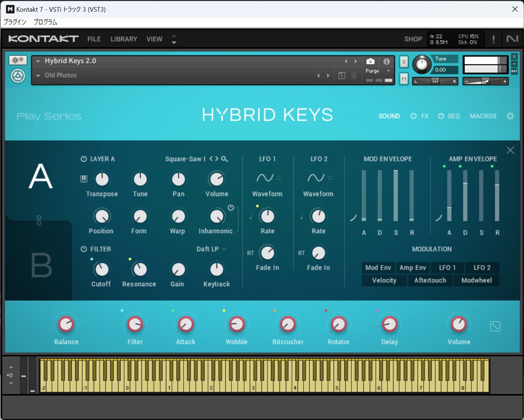Viewport: 524px width, 420px height.
Task: Toggle the Filter power button
Action: (x=84, y=249)
